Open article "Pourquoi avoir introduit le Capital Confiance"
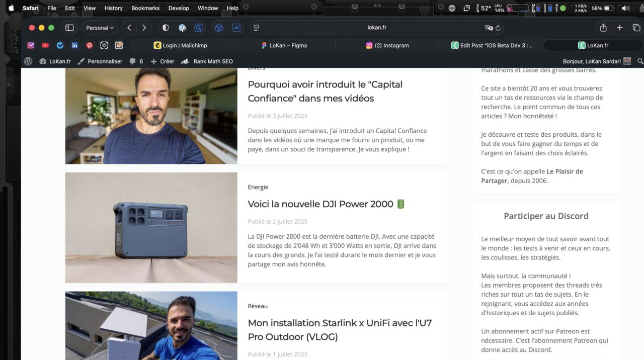 [x=325, y=91]
